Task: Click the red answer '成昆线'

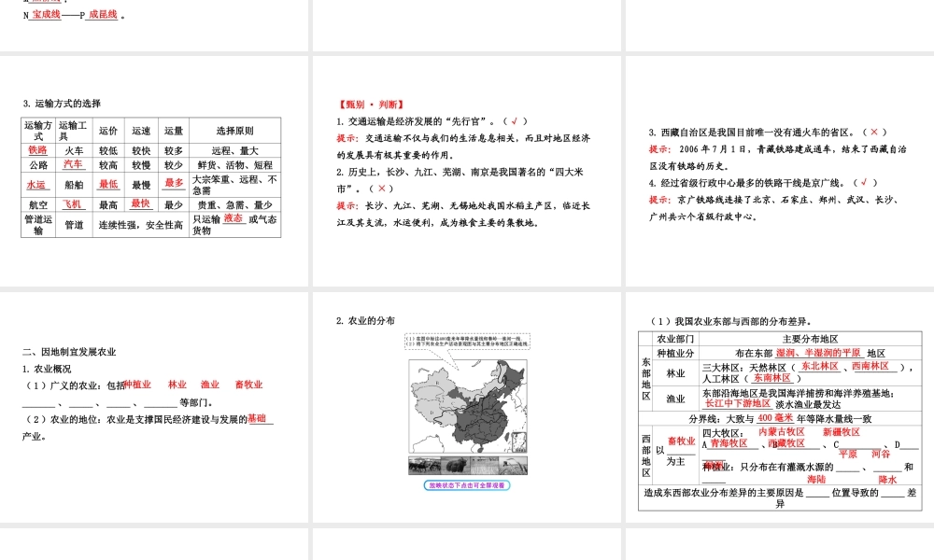Action: click(x=103, y=14)
